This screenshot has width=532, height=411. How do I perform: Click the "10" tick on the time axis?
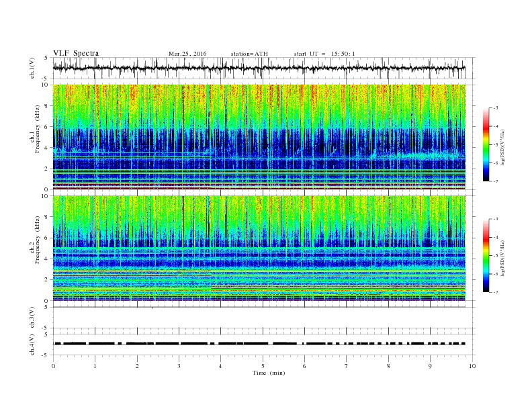(472, 366)
